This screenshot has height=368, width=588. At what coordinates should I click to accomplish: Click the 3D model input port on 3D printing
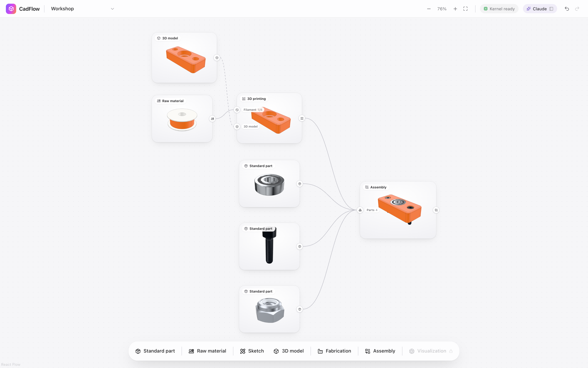[237, 127]
